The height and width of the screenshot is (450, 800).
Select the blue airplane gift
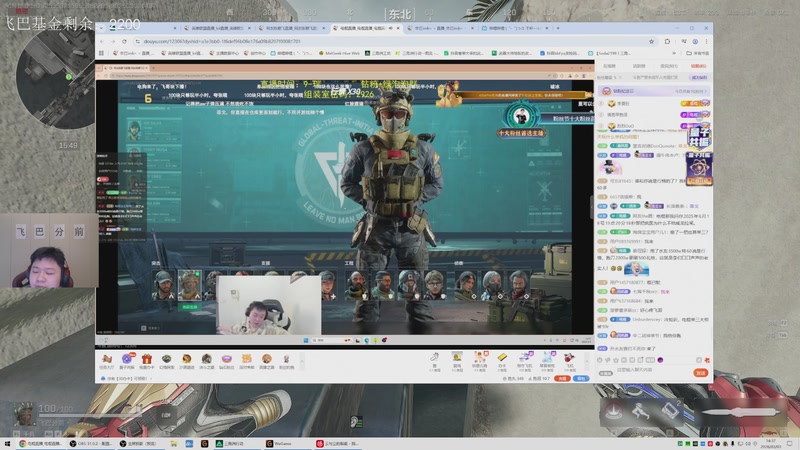(526, 359)
